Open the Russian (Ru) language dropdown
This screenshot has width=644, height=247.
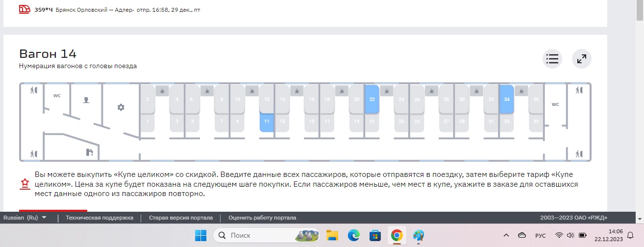click(x=25, y=218)
